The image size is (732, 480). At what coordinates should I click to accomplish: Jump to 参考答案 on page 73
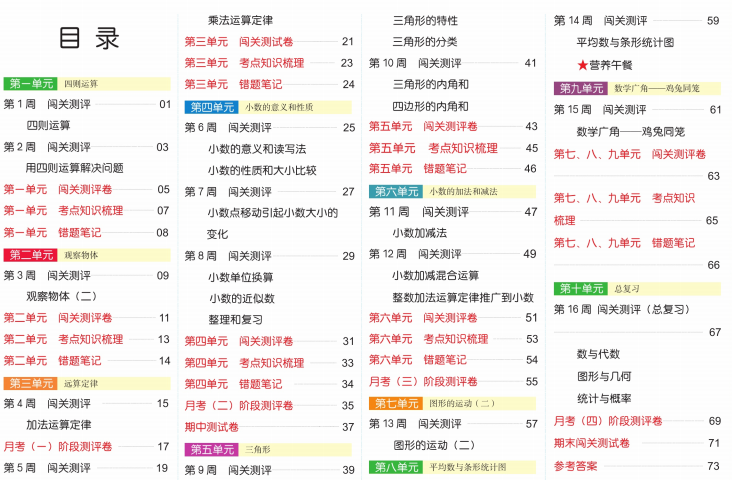pyautogui.click(x=576, y=466)
